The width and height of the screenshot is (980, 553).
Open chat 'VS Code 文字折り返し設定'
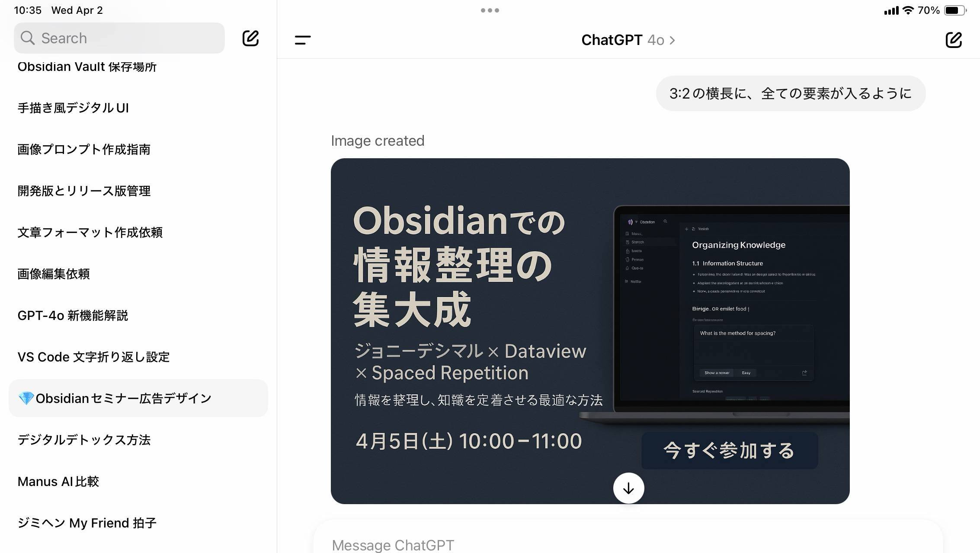pyautogui.click(x=93, y=357)
